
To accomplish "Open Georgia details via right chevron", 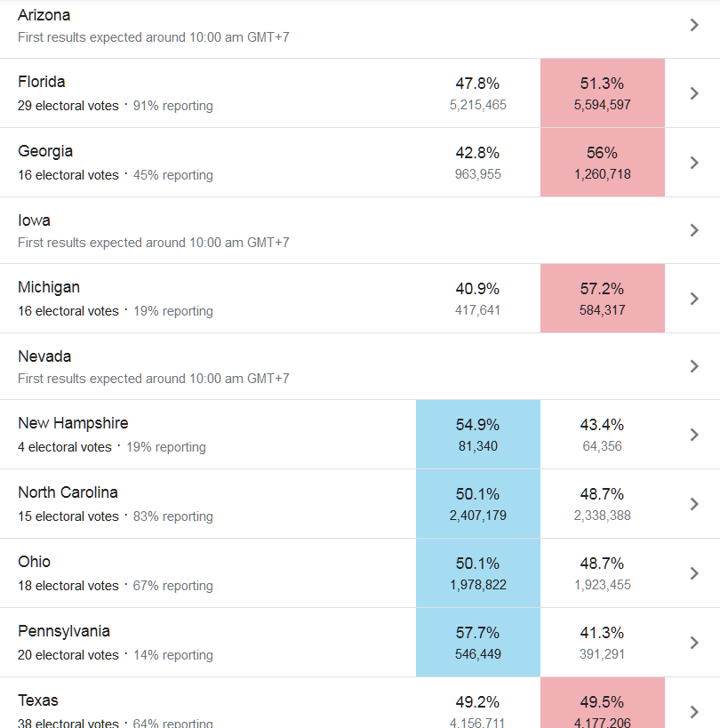I will pos(694,163).
